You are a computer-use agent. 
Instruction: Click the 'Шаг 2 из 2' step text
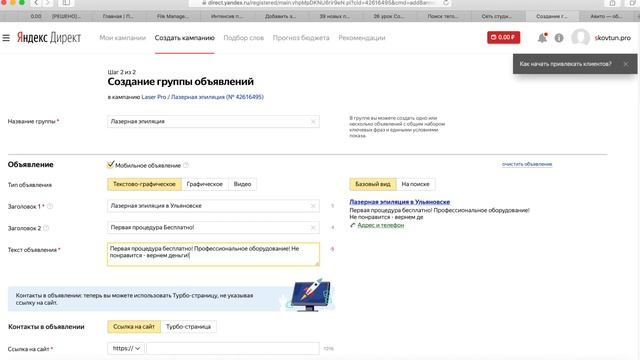click(122, 72)
